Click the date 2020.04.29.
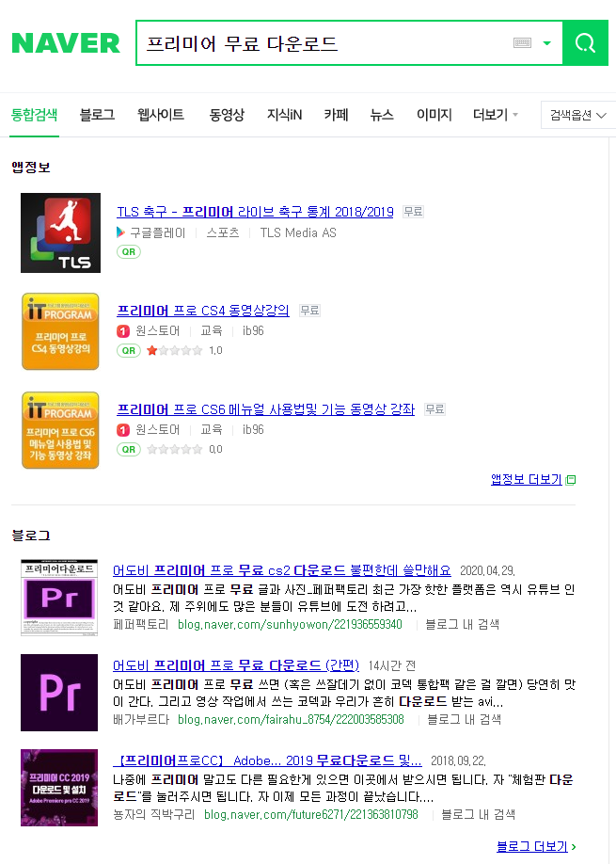Screen dimensions: 616x864 click(x=487, y=571)
